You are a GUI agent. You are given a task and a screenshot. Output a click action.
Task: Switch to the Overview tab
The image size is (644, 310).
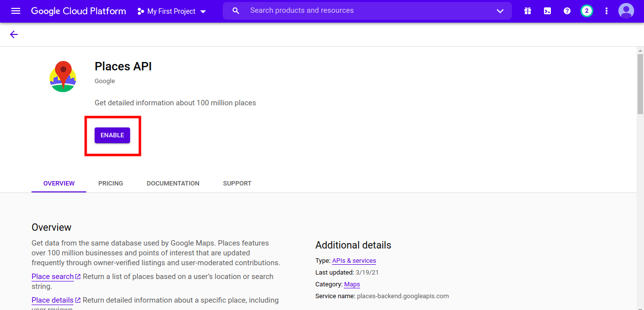59,183
